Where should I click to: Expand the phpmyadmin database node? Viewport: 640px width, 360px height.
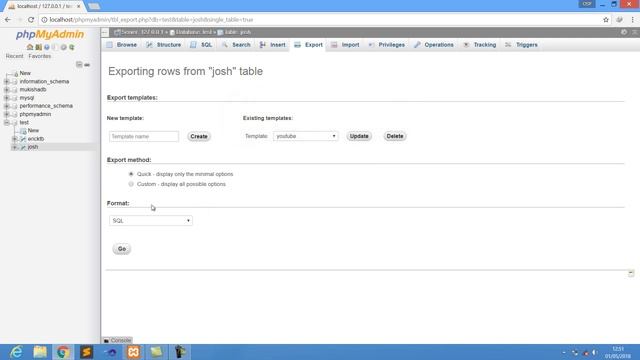(x=7, y=114)
